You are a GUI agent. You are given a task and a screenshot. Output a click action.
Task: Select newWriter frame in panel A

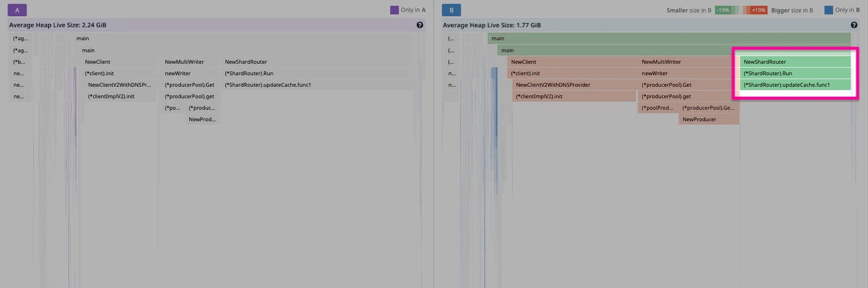pos(177,73)
